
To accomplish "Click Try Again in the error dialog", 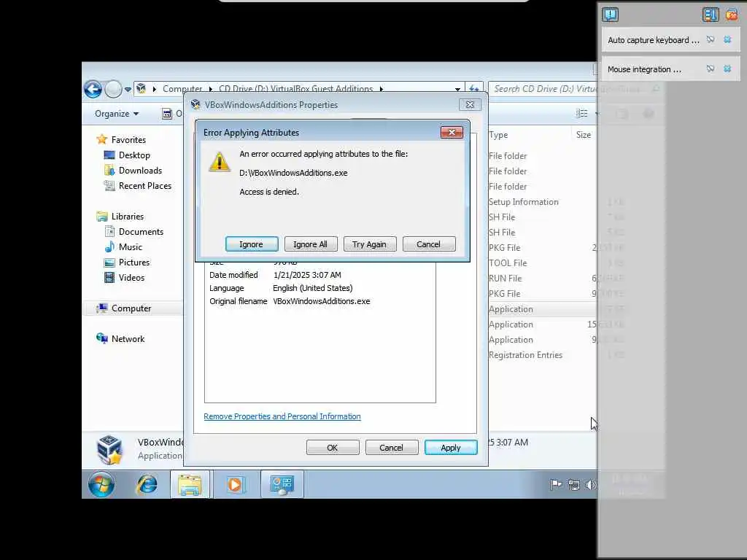I will (x=370, y=244).
